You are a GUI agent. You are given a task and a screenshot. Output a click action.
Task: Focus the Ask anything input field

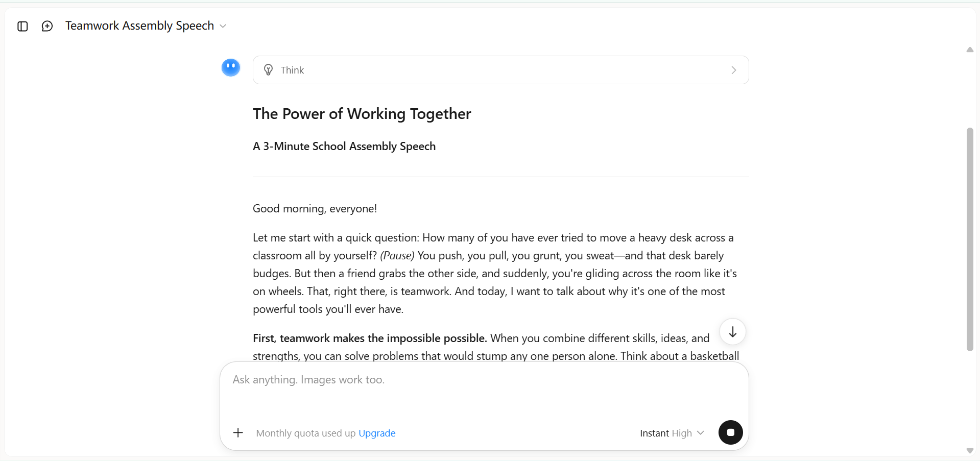tap(484, 391)
